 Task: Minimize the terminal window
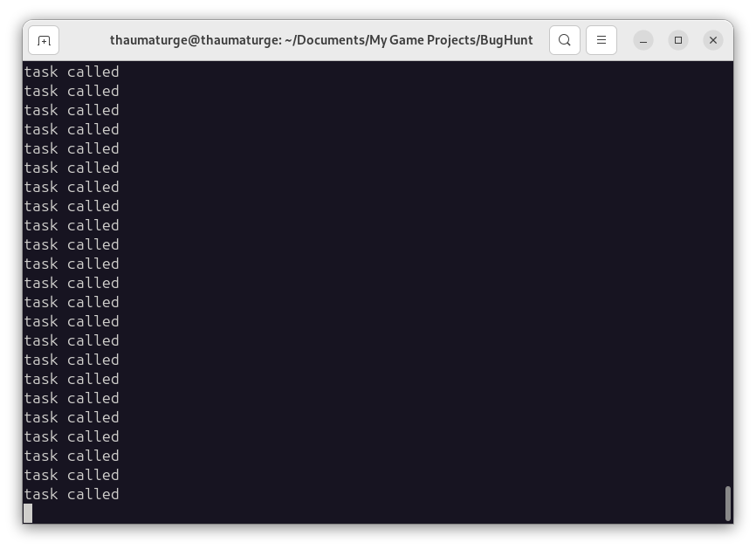(x=643, y=40)
